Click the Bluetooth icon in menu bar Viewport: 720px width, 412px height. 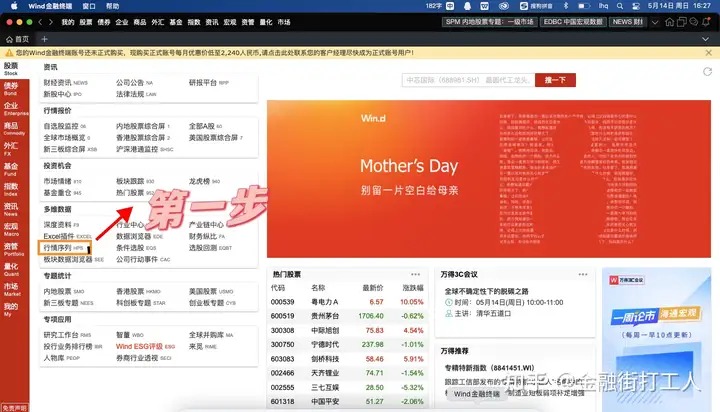(566, 6)
